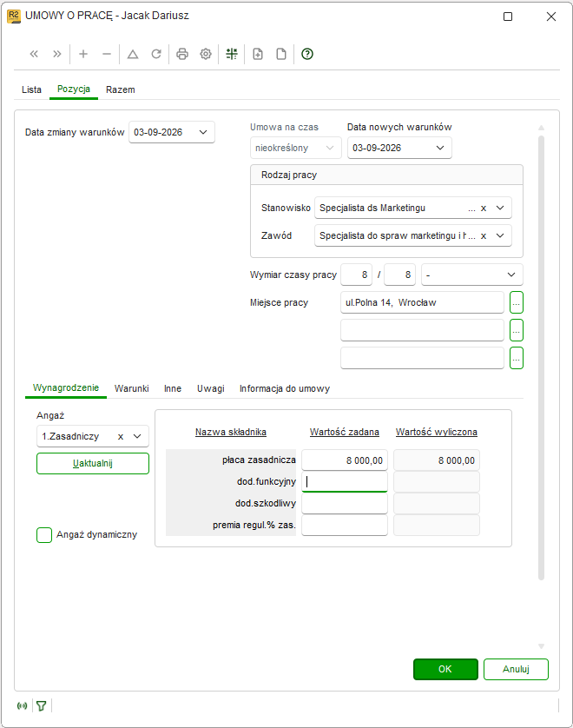The image size is (573, 728).
Task: Expand Zawód dropdown arrow
Action: pyautogui.click(x=500, y=235)
